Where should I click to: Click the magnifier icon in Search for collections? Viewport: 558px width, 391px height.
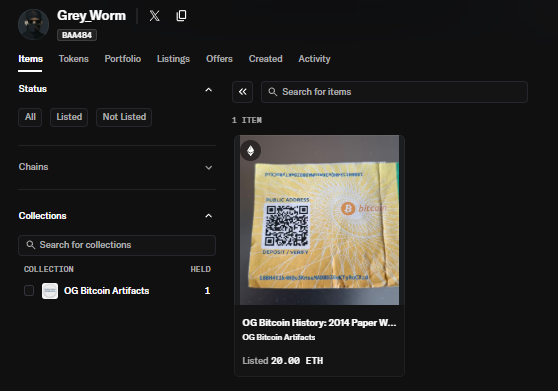31,245
